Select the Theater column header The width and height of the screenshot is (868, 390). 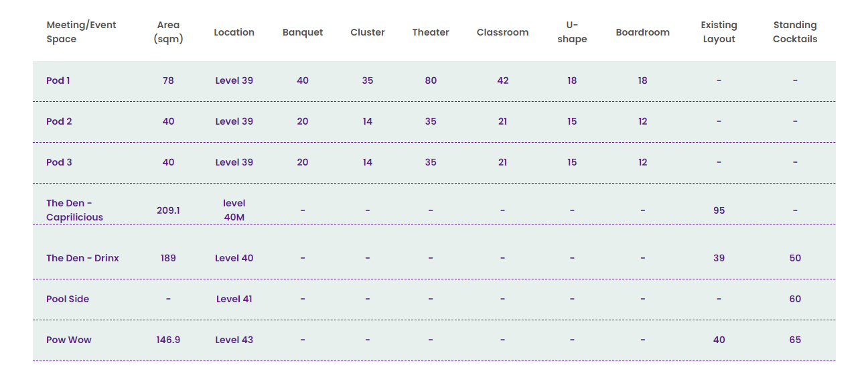431,32
